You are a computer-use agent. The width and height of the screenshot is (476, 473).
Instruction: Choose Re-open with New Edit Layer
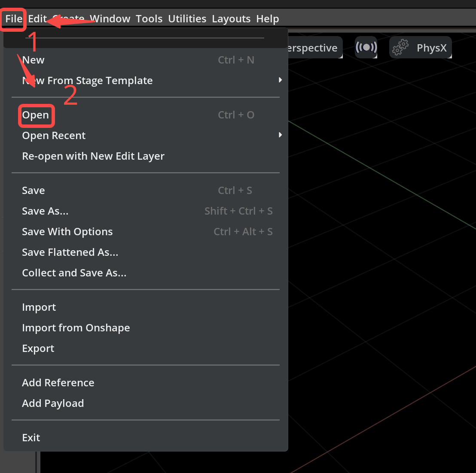[146, 156]
